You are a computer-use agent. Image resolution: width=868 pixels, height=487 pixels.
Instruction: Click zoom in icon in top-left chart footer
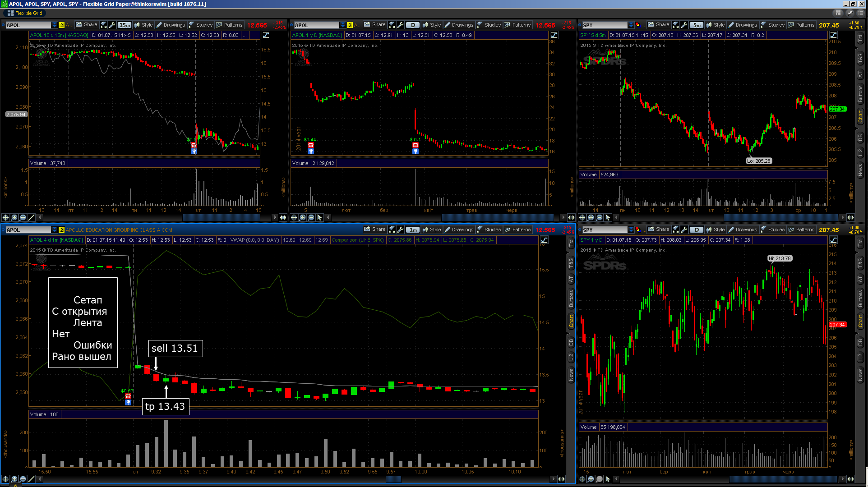(14, 217)
